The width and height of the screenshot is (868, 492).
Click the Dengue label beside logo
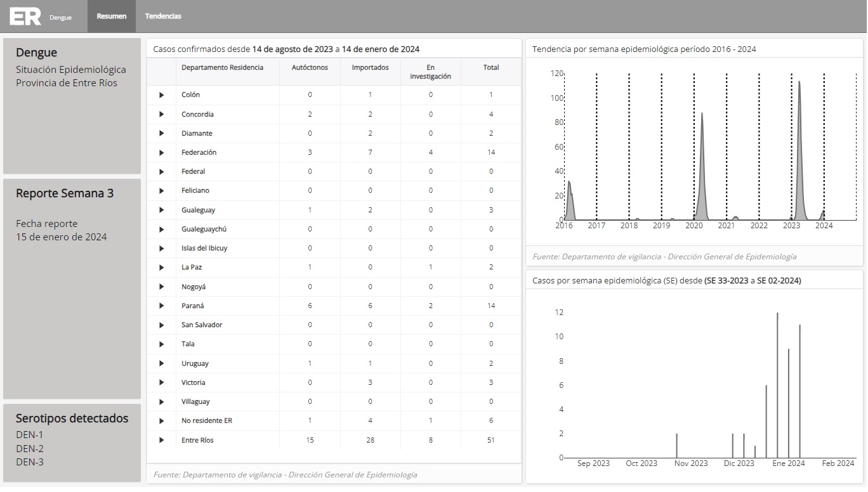(60, 18)
